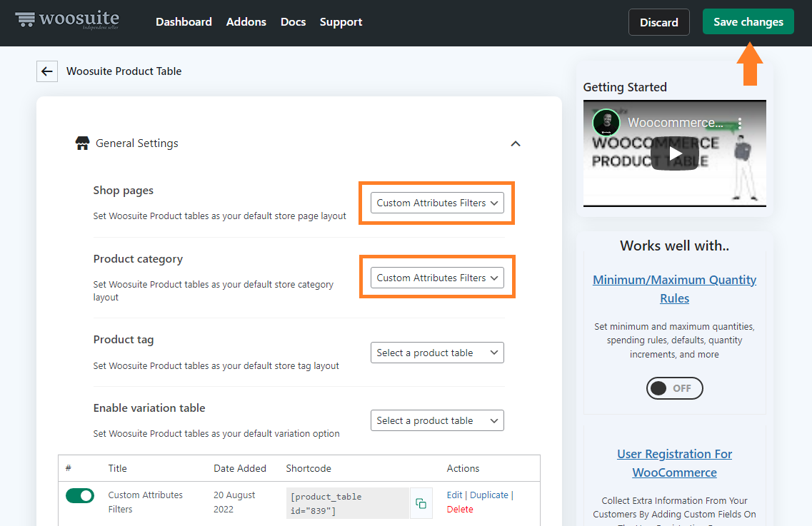Screen dimensions: 812x526
Task: Click the 'Product tag' setting label
Action: click(124, 340)
